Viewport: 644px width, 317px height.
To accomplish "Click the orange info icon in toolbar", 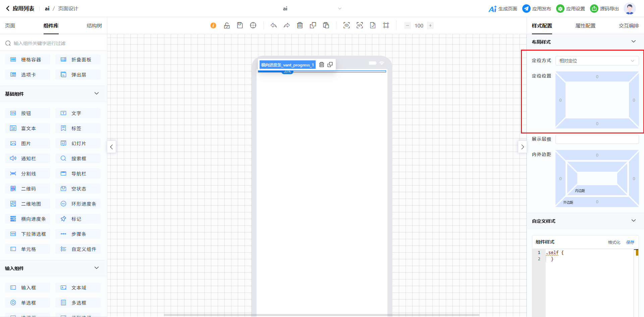I will (213, 25).
